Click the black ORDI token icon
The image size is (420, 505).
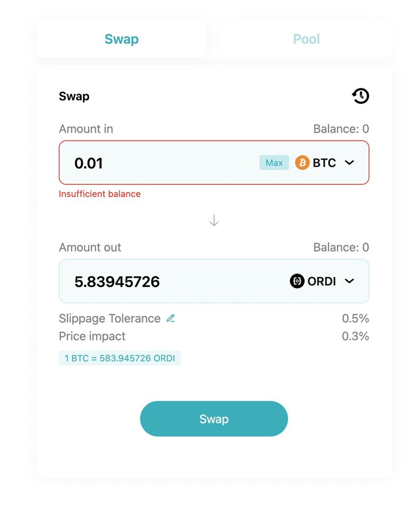coord(297,281)
